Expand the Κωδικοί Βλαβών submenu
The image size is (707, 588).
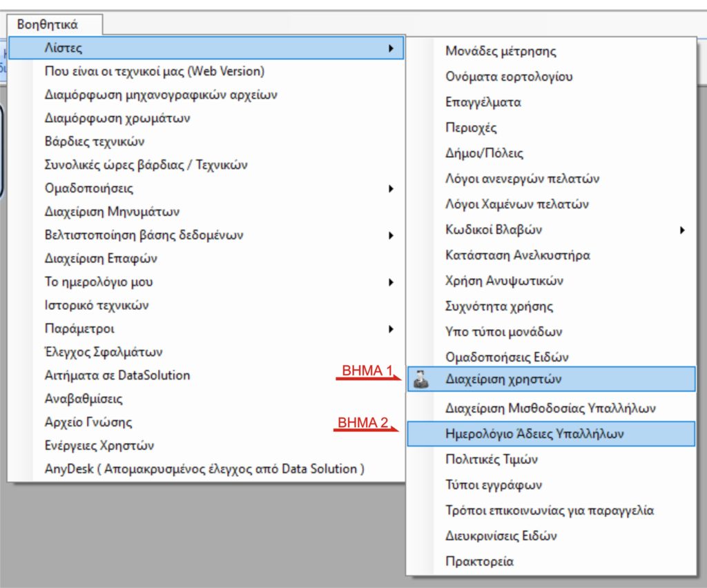pos(682,230)
